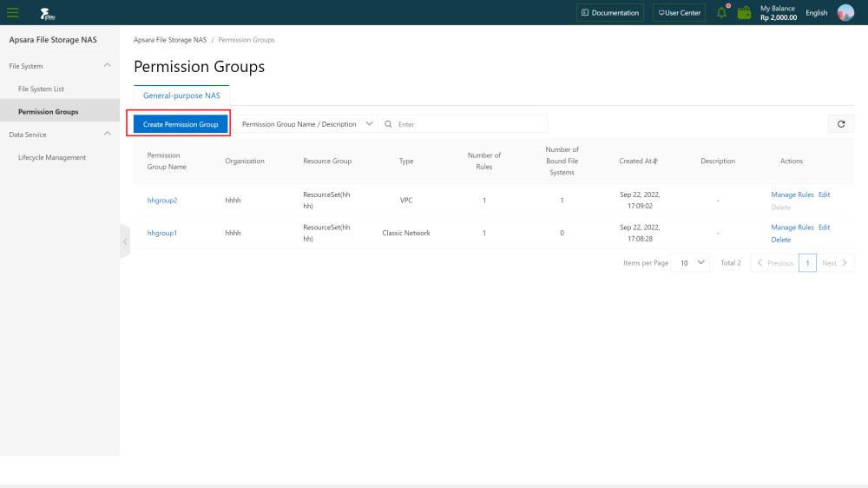
Task: Click Apsara File Storage NAS sidebar title
Action: (x=53, y=40)
